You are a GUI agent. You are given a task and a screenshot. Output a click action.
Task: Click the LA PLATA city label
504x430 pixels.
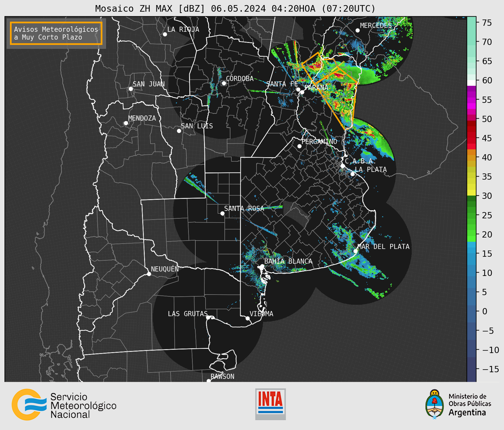tap(371, 170)
